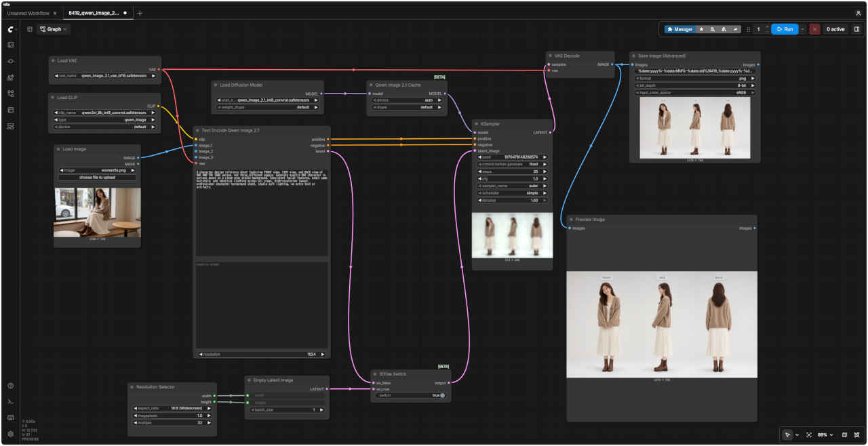Open the keyboard shortcuts icon in sidebar
This screenshot has height=446, width=868.
click(11, 418)
